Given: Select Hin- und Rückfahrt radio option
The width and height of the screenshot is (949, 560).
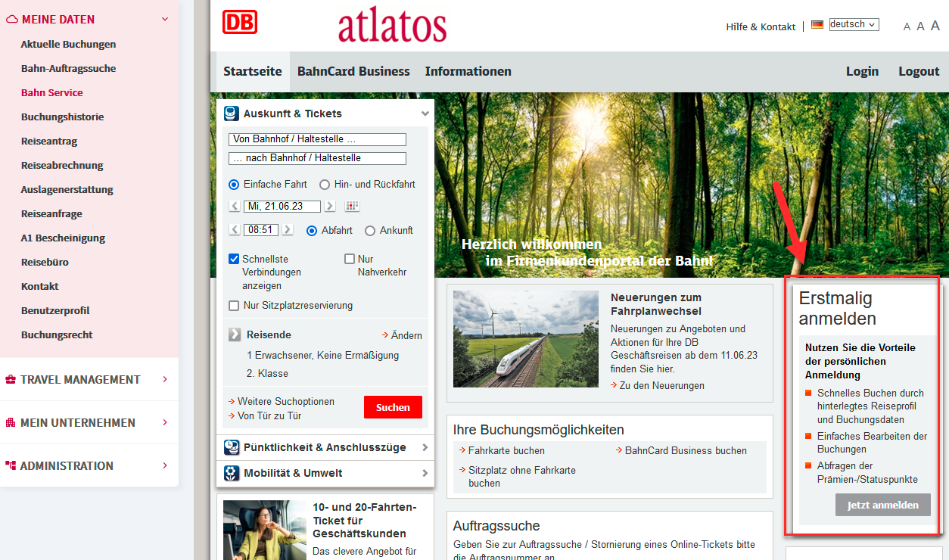Looking at the screenshot, I should (x=325, y=184).
